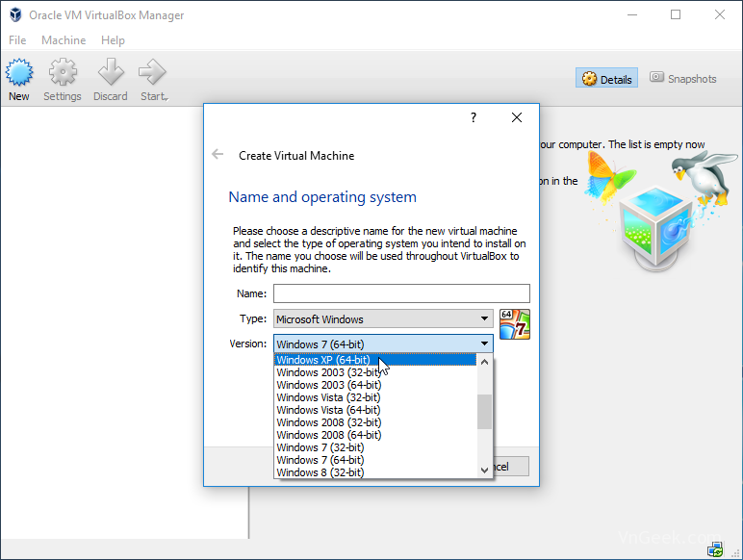Select Windows 2003 (64-bit) from list
The height and width of the screenshot is (560, 743).
(x=375, y=385)
